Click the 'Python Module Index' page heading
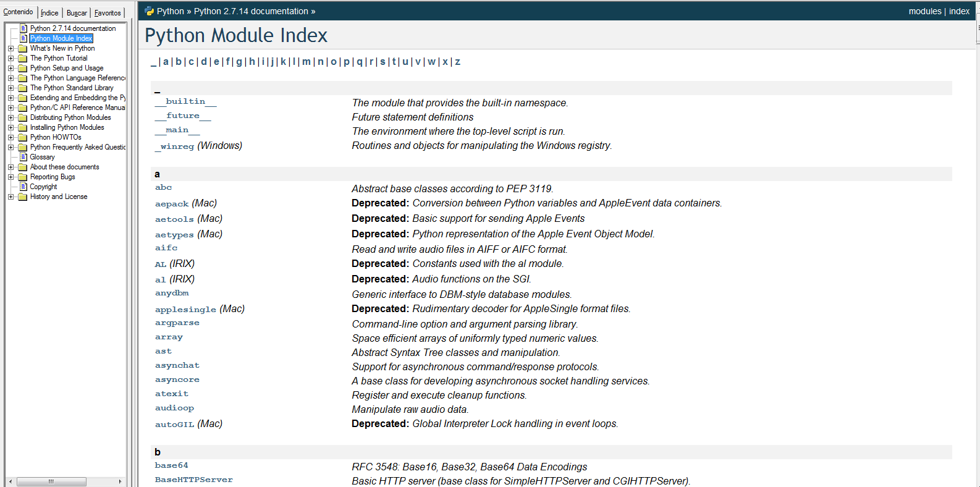 [236, 35]
